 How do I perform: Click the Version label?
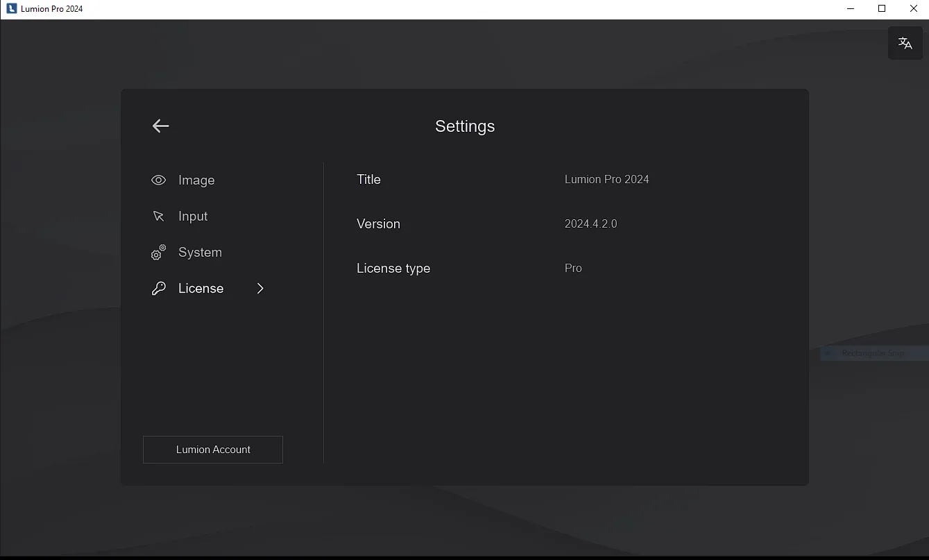point(378,224)
